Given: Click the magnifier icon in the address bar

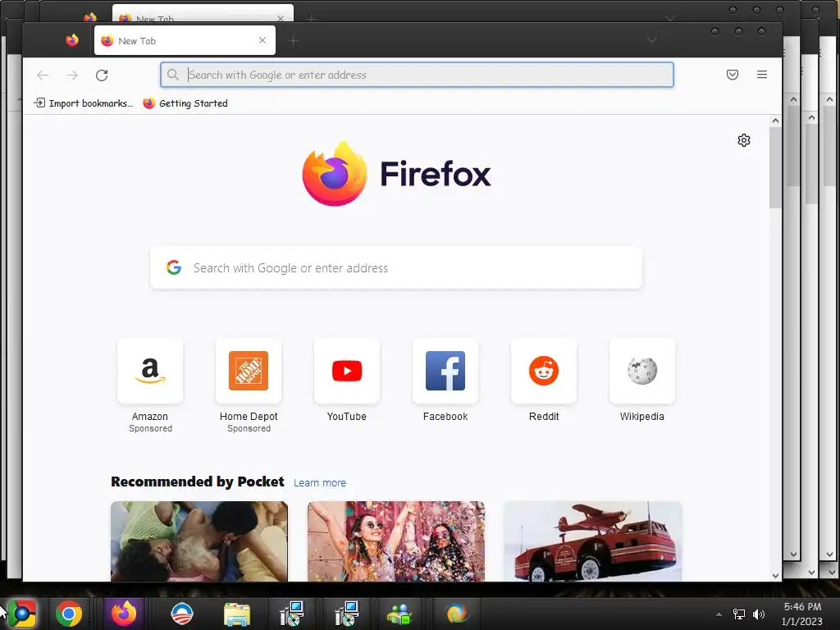Looking at the screenshot, I should click(172, 75).
